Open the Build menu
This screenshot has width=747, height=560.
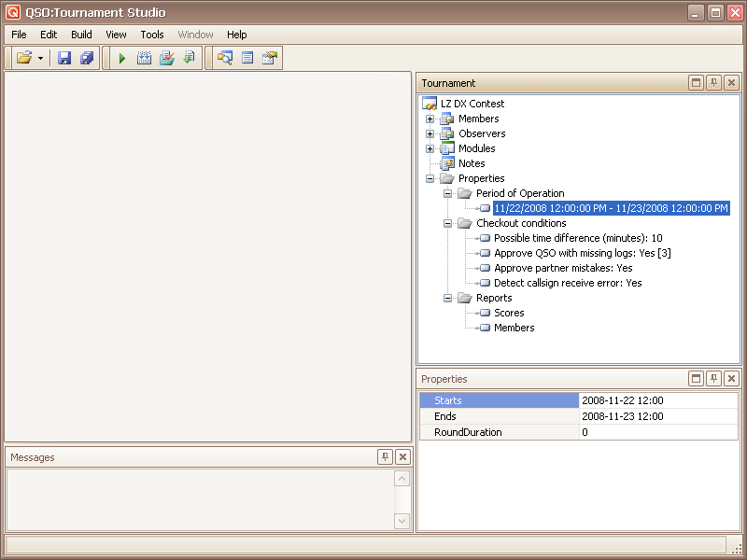coord(81,35)
